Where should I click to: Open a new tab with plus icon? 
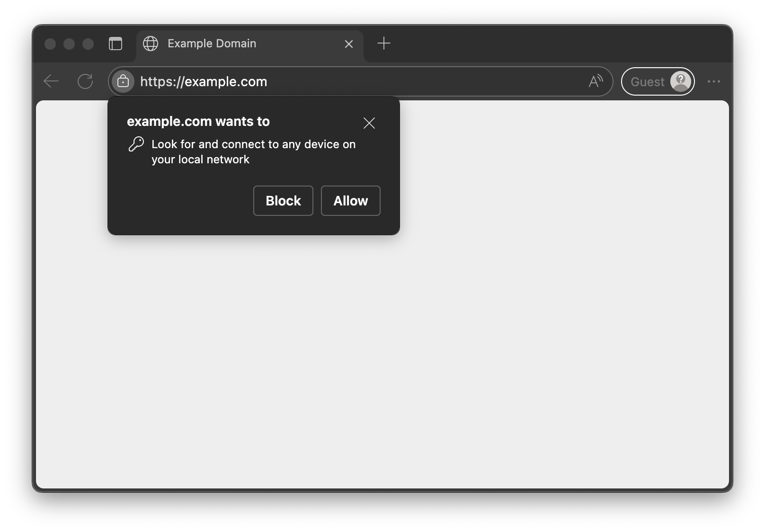[384, 44]
